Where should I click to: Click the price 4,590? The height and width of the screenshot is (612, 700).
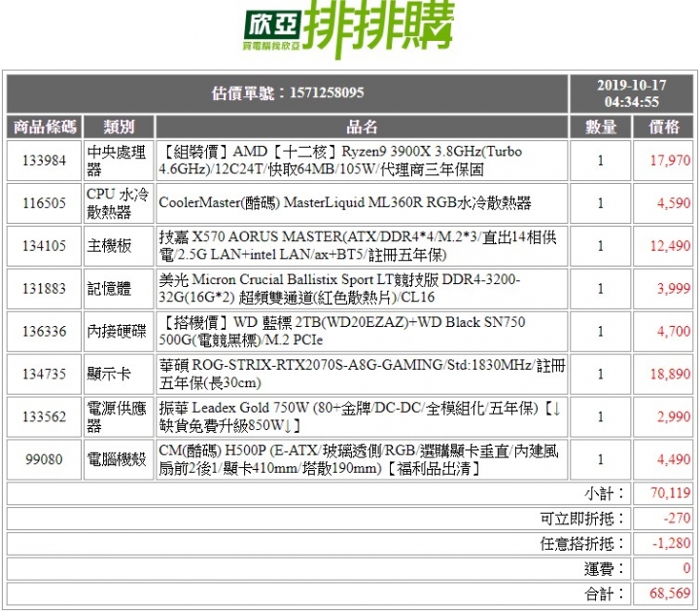pyautogui.click(x=673, y=203)
